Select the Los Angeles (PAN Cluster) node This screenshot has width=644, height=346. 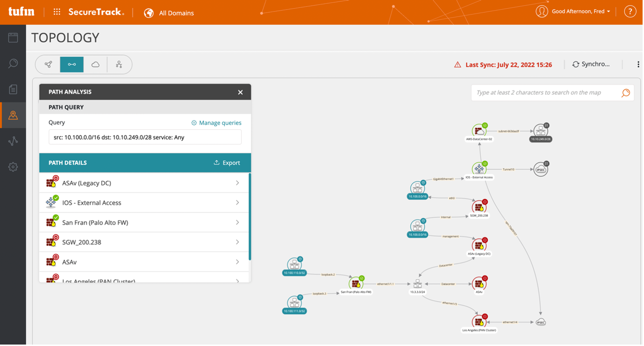pyautogui.click(x=479, y=322)
